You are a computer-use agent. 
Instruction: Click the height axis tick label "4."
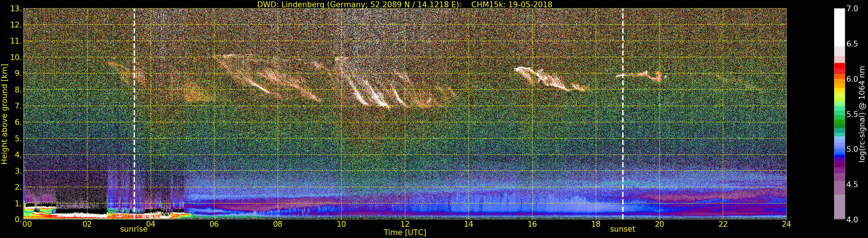point(18,155)
